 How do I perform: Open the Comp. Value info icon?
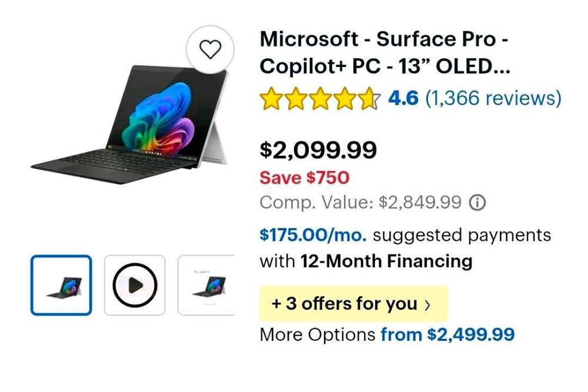click(x=477, y=203)
